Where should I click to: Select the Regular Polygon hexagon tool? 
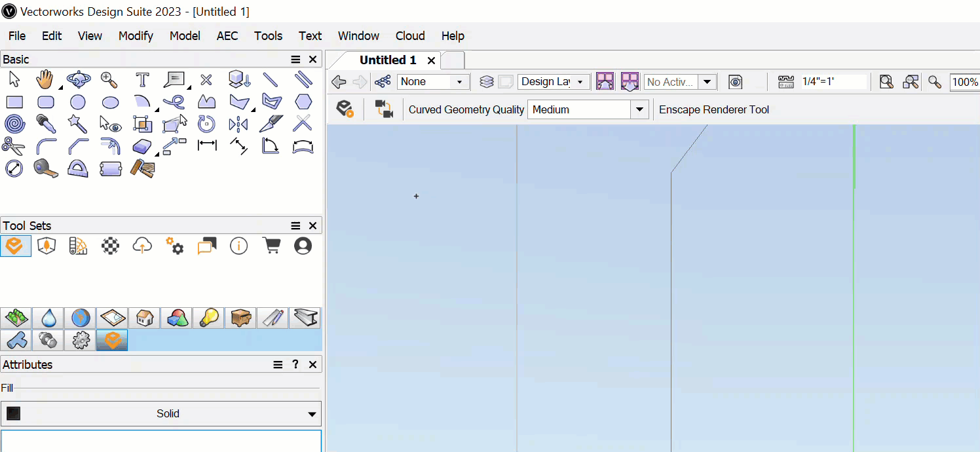tap(303, 102)
